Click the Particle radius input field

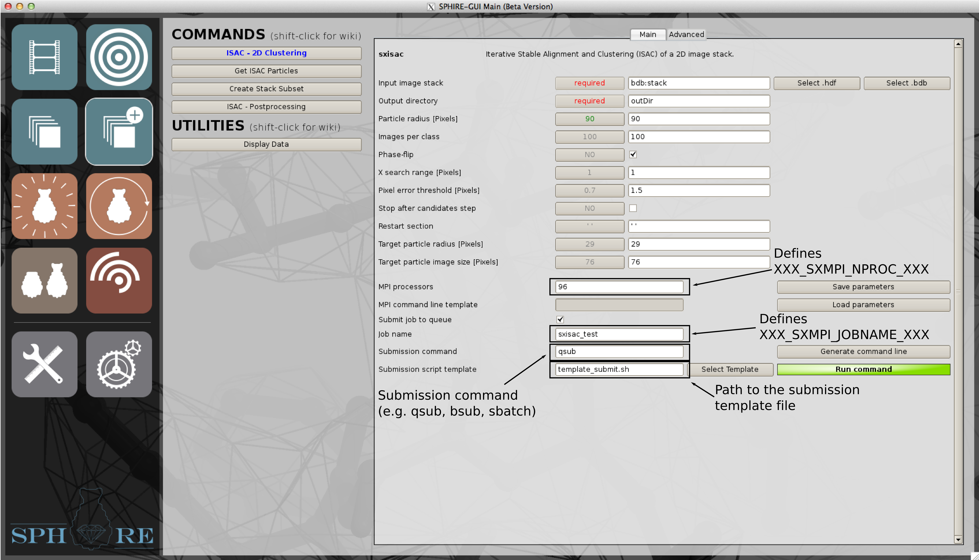point(699,119)
